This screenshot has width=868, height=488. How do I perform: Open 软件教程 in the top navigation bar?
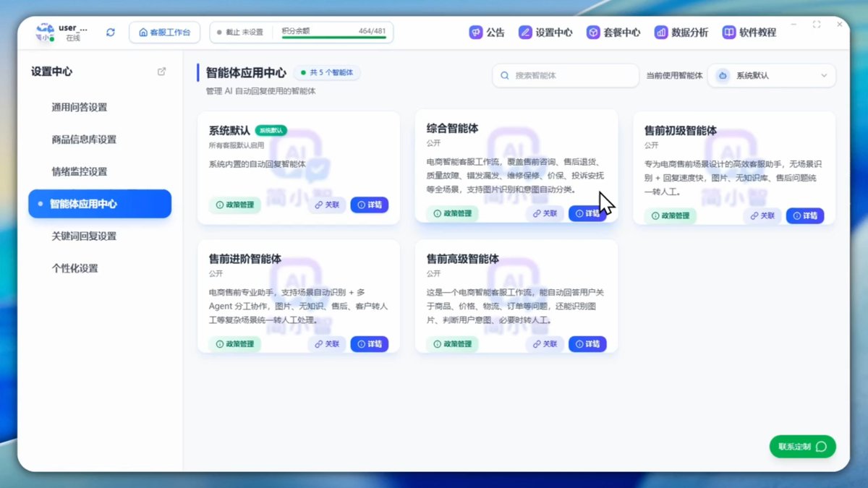pos(749,33)
